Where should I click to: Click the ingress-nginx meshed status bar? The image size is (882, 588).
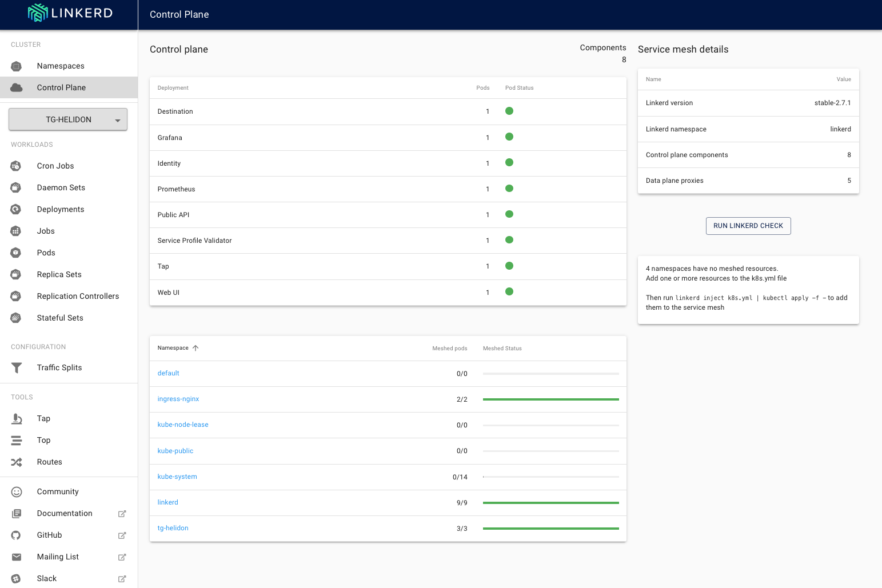[551, 399]
